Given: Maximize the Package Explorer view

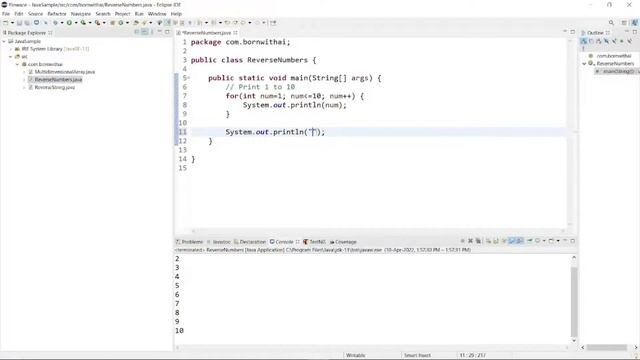Looking at the screenshot, I should 167,32.
